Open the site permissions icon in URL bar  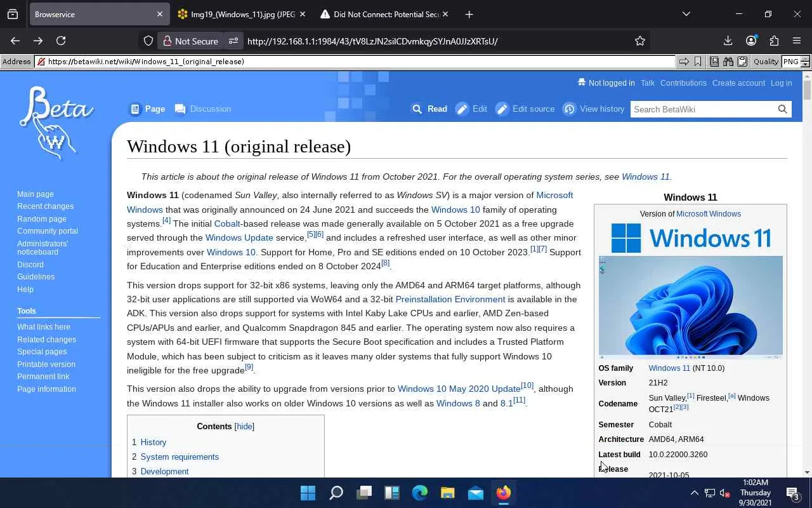[x=233, y=41]
